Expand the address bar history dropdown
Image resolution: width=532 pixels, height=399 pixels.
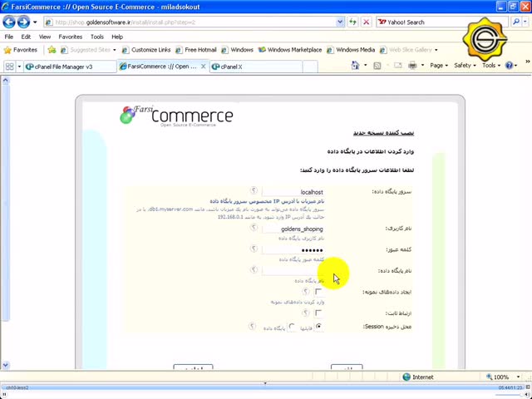[x=340, y=22]
